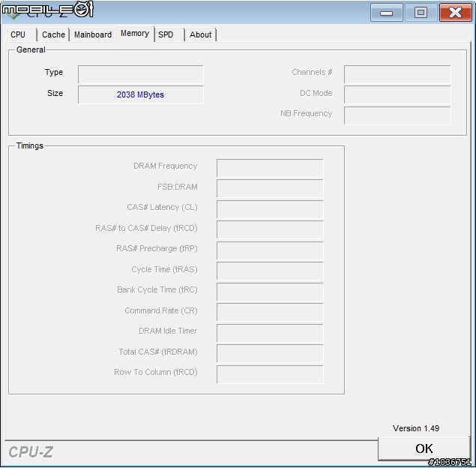The image size is (476, 468).
Task: Click the CPU-Z logo text at the bottom
Action: click(x=31, y=452)
